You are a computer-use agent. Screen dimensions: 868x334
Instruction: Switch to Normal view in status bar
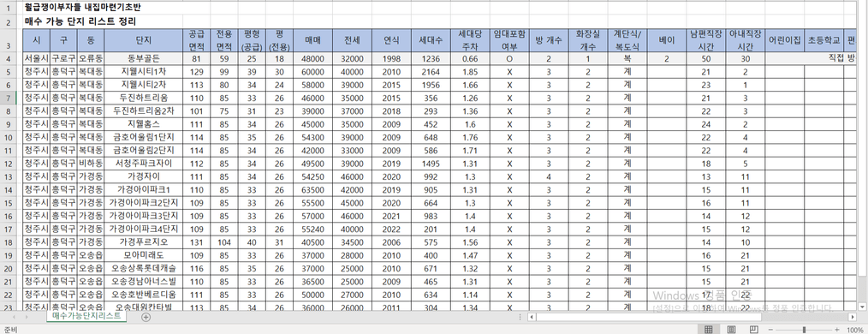point(709,330)
